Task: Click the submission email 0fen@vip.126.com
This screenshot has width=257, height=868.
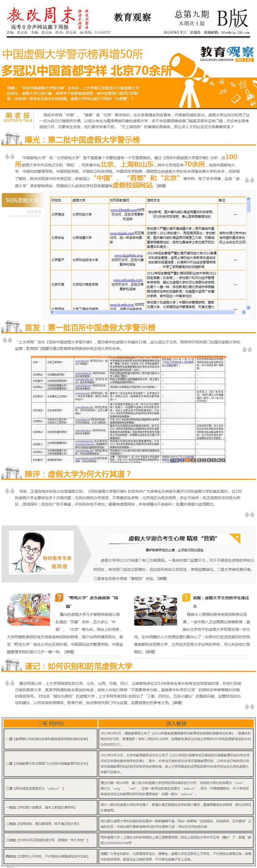Action: pos(236,33)
